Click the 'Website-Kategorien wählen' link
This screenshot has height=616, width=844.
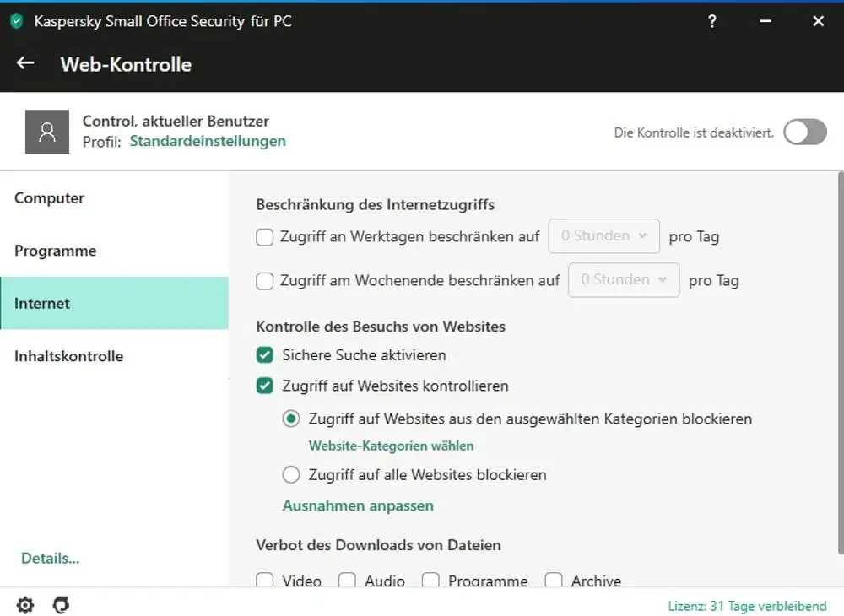(x=391, y=446)
